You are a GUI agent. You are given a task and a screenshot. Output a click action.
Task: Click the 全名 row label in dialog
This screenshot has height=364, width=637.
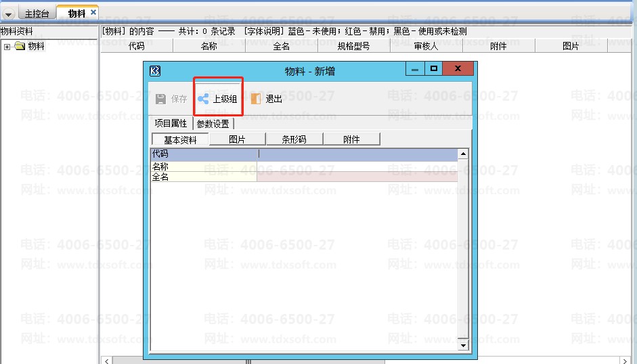point(160,177)
